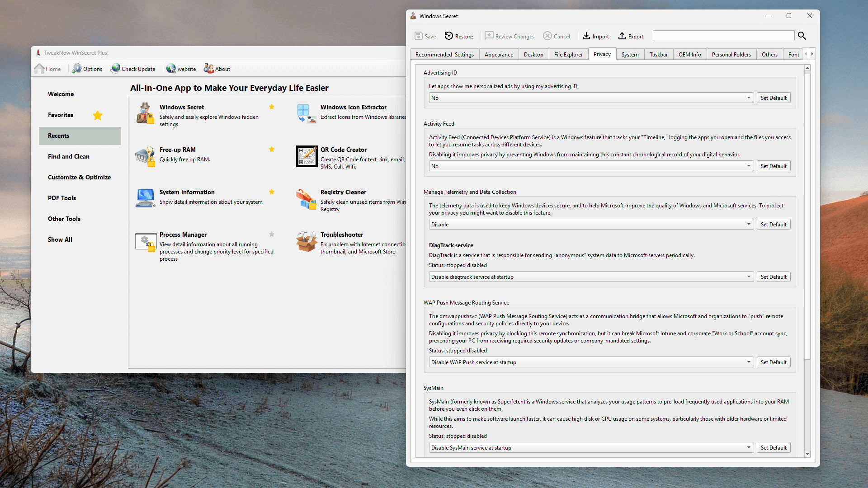Screen dimensions: 868x488
Task: Open the QR Code Creator icon
Action: click(307, 156)
